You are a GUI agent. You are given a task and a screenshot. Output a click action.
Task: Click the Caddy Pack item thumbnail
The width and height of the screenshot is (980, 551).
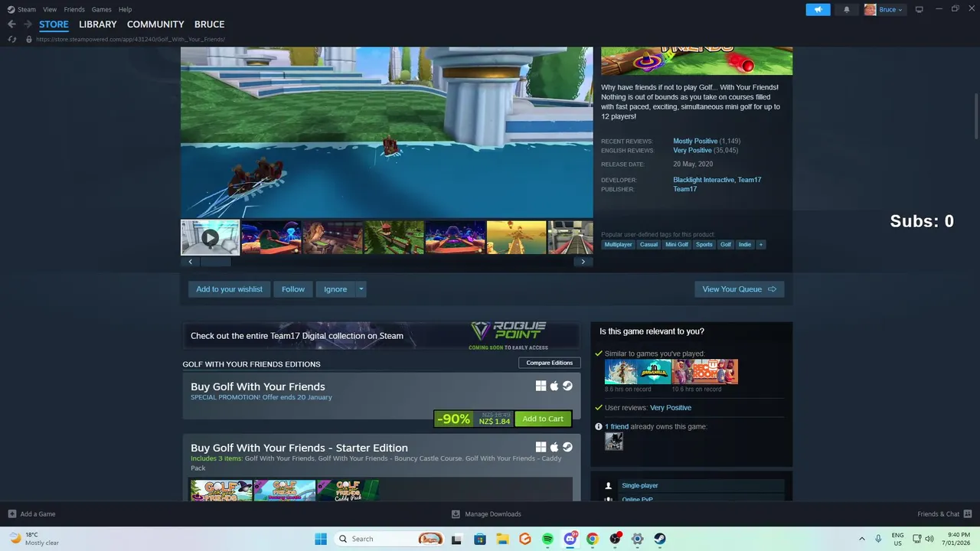[x=348, y=490]
